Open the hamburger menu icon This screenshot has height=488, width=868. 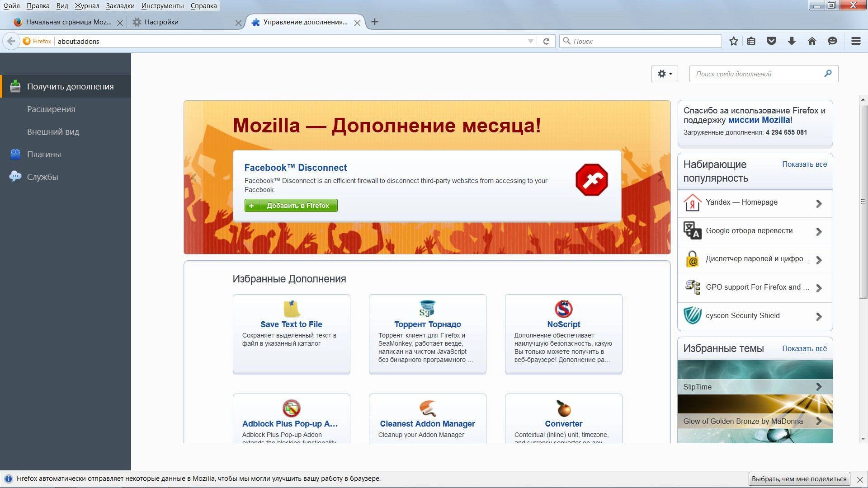[x=855, y=41]
